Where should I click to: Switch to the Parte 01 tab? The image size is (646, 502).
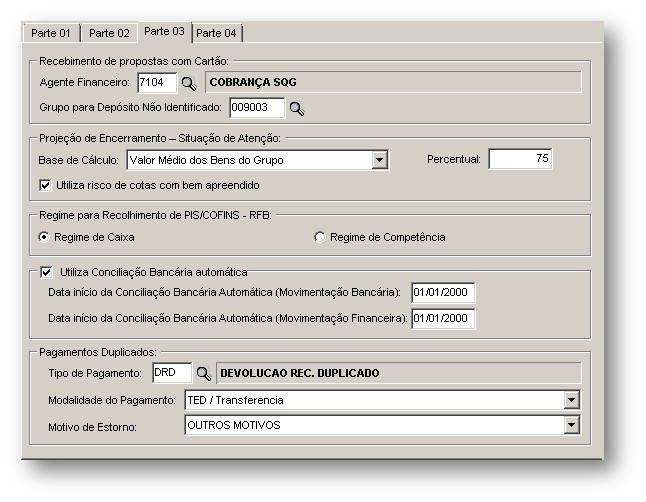pos(51,33)
